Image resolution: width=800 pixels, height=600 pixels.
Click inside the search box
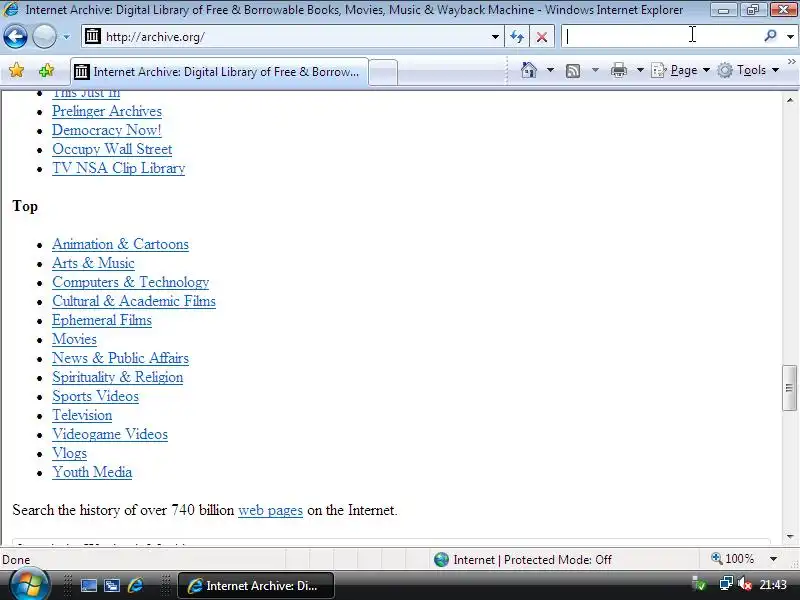coord(661,36)
